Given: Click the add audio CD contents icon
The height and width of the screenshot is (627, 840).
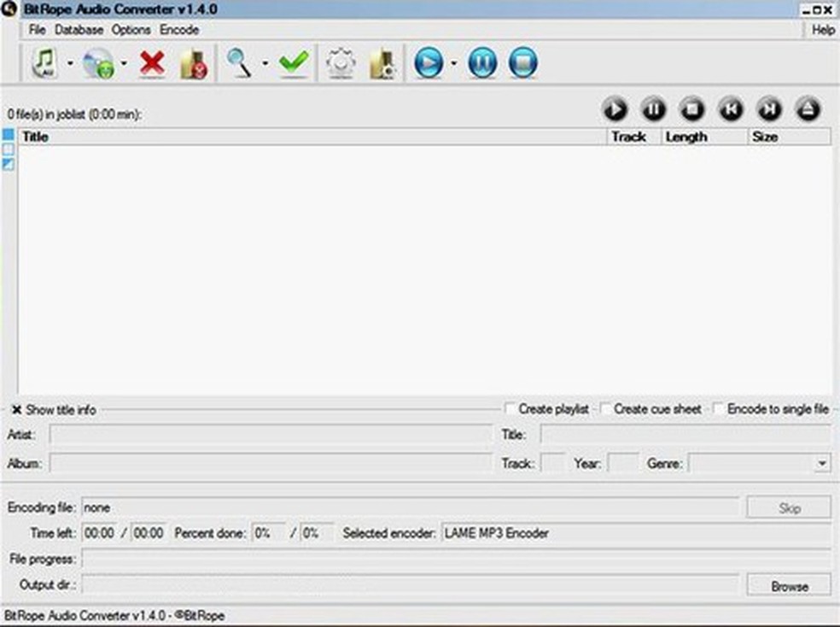Looking at the screenshot, I should tap(98, 63).
